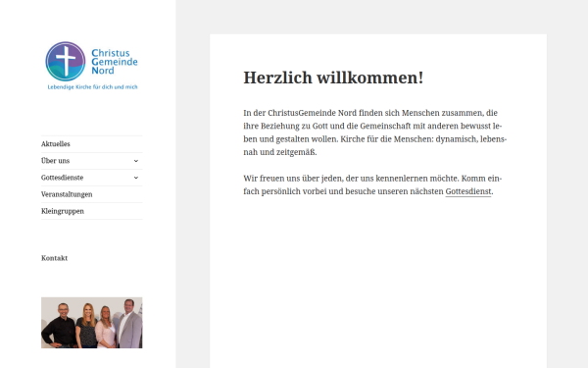The image size is (588, 368).
Task: Follow the Gottesdienst link in the welcome text
Action: tap(468, 191)
